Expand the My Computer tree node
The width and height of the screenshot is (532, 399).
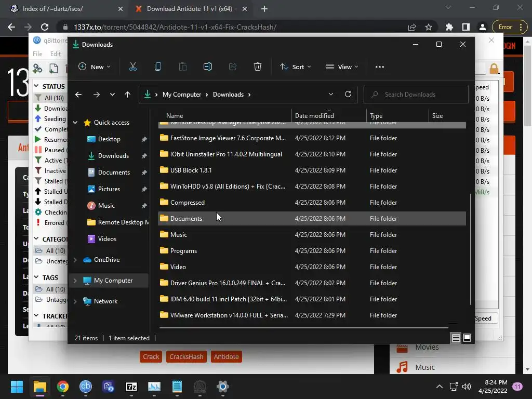(x=75, y=281)
